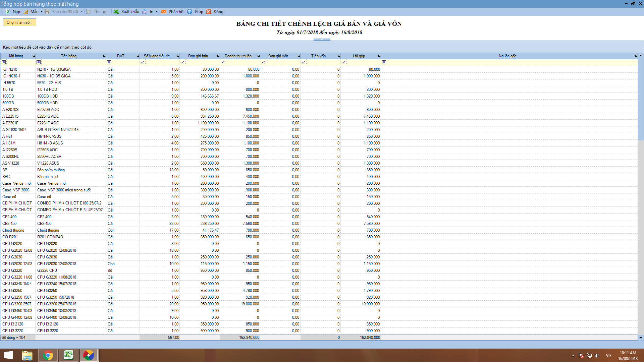Click the vertical scrollbar thumb
Screen dimensions: 644x362
[641, 100]
